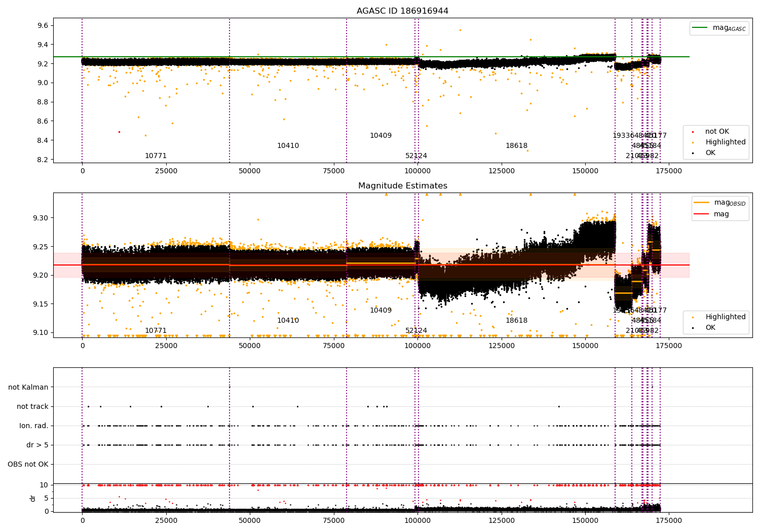The image size is (760, 532).
Task: Click the 'dr > 5' axis label
Action: [x=37, y=445]
